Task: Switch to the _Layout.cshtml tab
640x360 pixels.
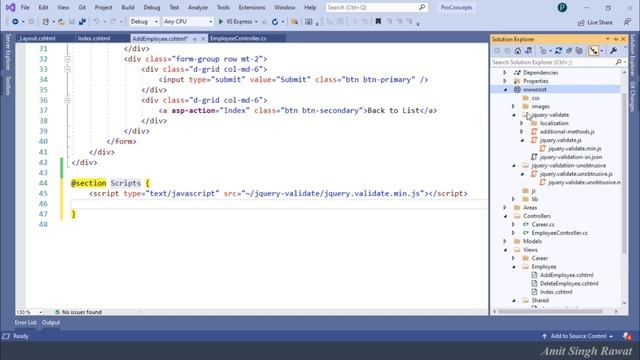Action: [x=38, y=38]
